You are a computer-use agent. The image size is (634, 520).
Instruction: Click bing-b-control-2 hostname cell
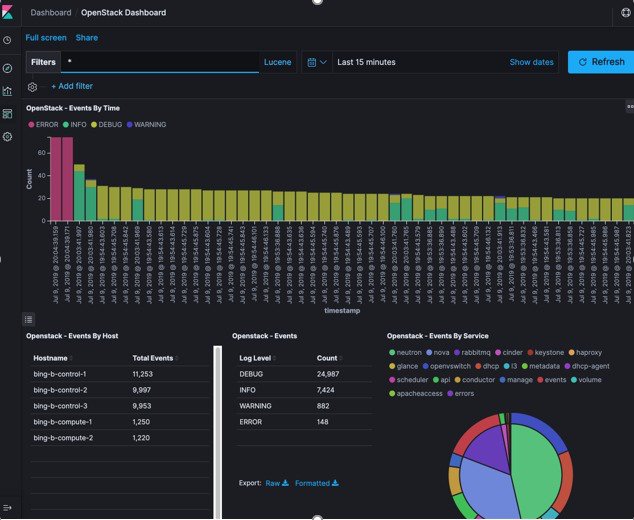(60, 390)
